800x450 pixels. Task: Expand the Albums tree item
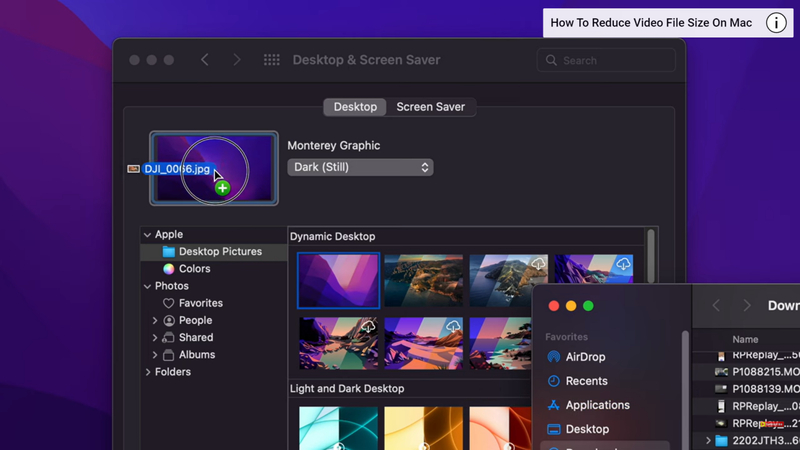pos(155,355)
